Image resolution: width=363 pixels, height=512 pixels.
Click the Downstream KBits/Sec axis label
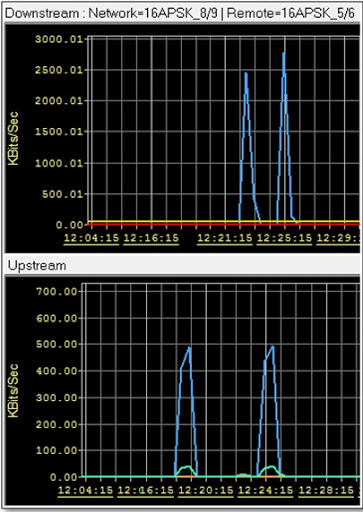coord(13,138)
